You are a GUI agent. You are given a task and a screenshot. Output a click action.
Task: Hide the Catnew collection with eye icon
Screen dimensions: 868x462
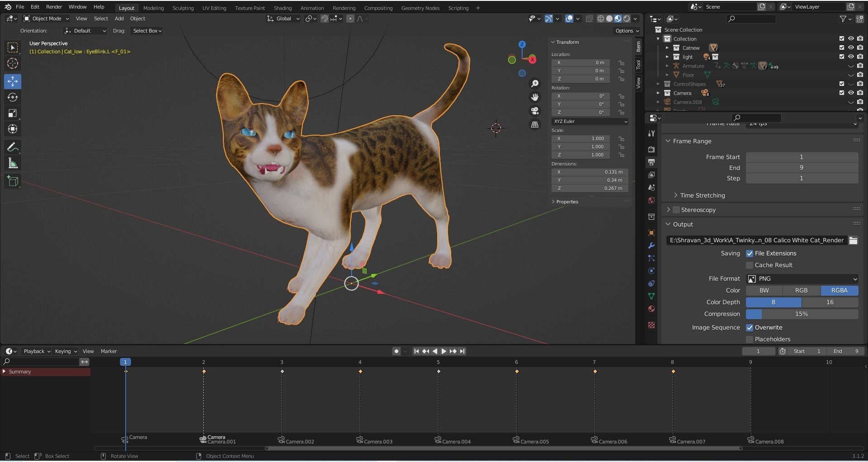[850, 48]
